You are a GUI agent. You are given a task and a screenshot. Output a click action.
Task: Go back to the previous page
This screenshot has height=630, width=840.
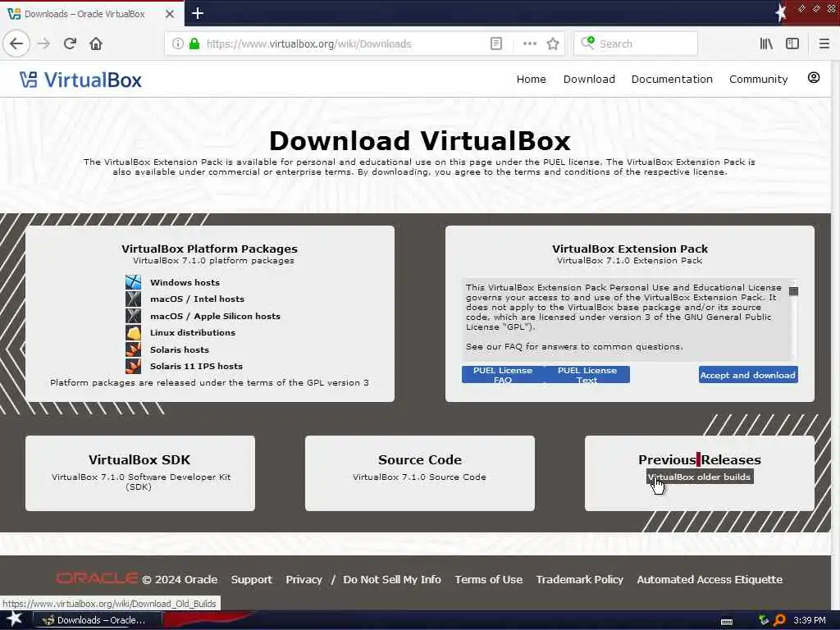(16, 43)
